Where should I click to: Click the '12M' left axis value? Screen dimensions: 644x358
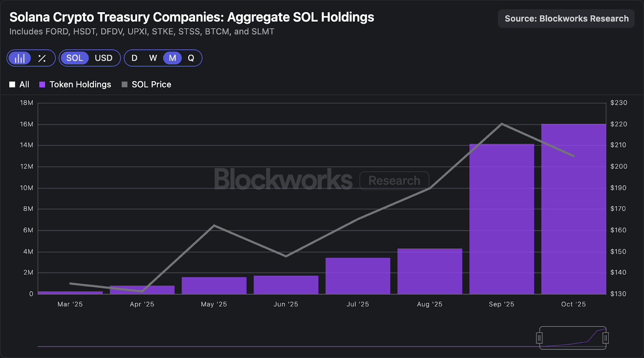tap(27, 167)
